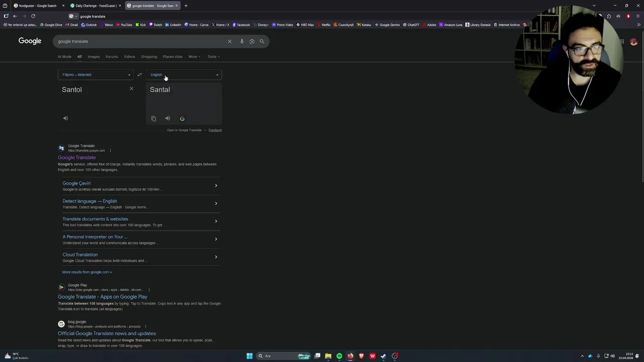The height and width of the screenshot is (362, 644).
Task: Open Cloud Translation sitelink
Action: pyautogui.click(x=80, y=255)
